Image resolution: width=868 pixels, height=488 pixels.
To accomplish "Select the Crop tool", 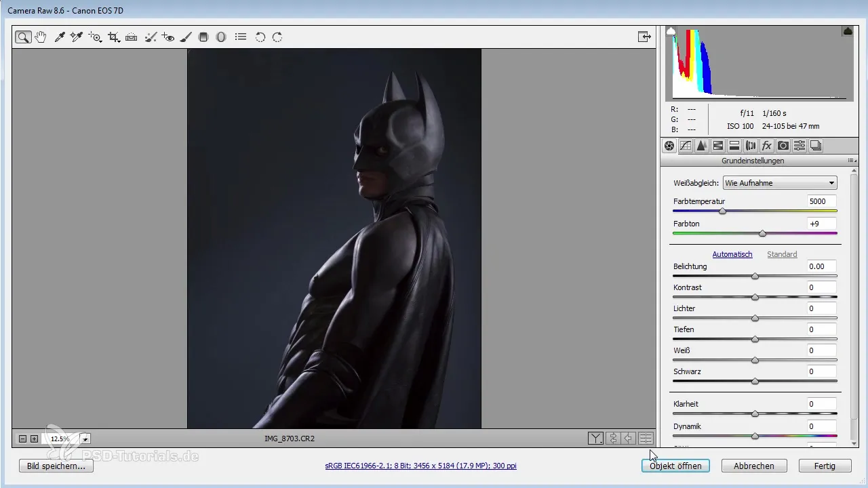I will [x=114, y=37].
